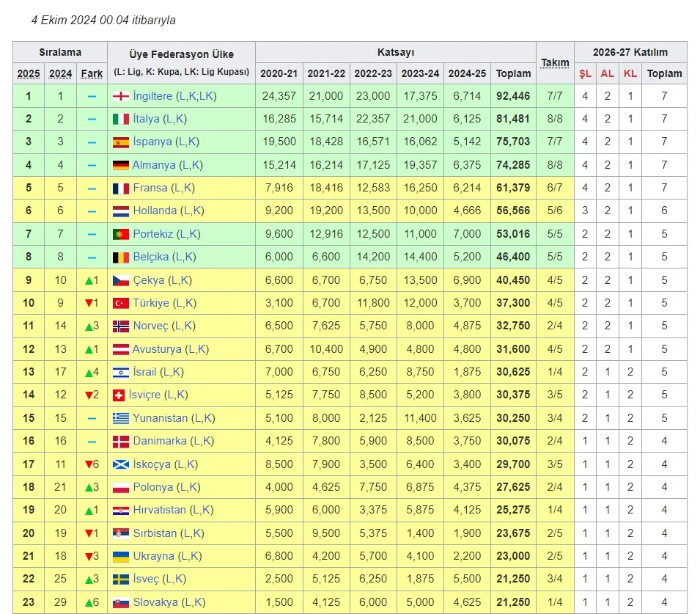This screenshot has height=614, width=700.
Task: Click the Switzerland flag icon
Action: point(117,395)
